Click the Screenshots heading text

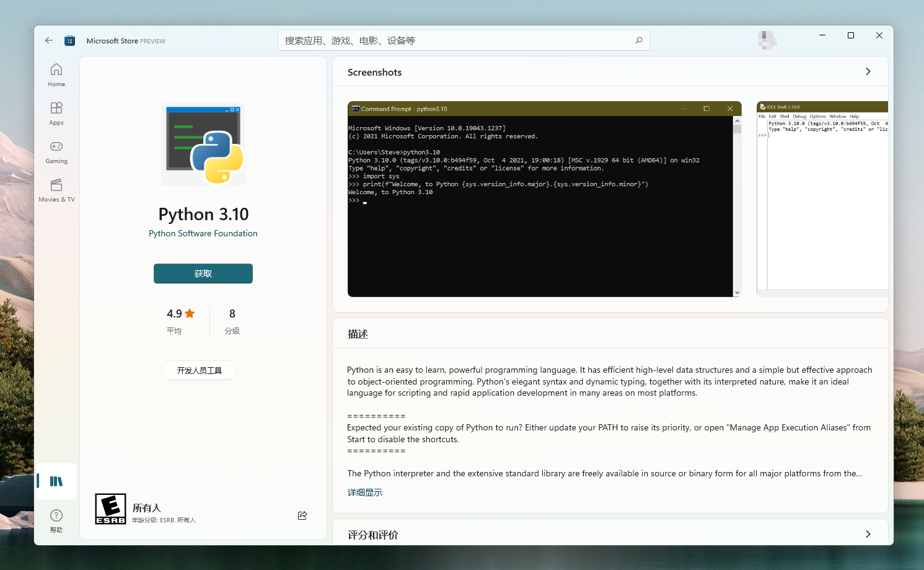[x=374, y=72]
